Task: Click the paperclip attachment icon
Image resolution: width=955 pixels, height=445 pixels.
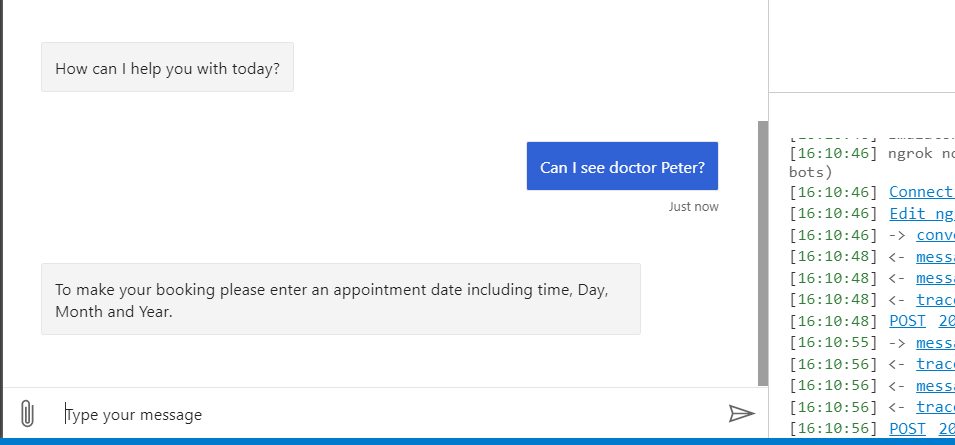Action: (x=27, y=413)
